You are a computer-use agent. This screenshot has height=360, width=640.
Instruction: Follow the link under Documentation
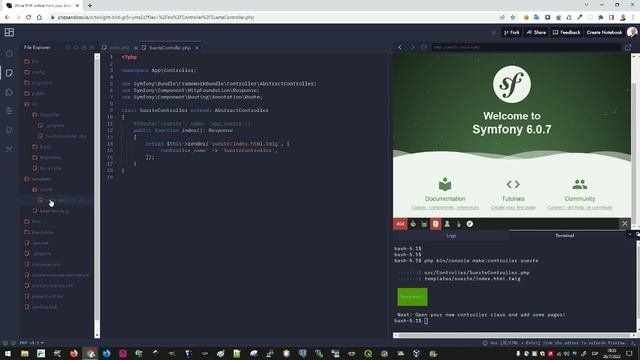pos(445,208)
